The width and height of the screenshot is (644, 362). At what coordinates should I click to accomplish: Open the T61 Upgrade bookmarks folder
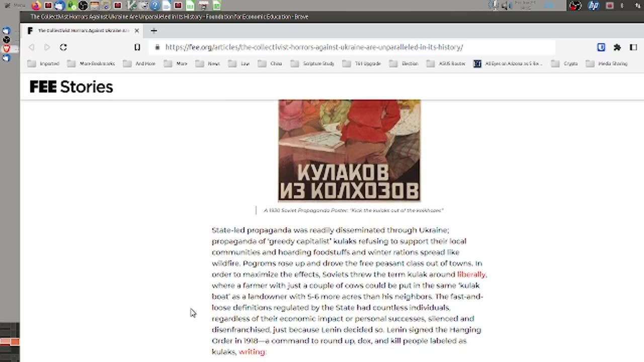click(362, 64)
